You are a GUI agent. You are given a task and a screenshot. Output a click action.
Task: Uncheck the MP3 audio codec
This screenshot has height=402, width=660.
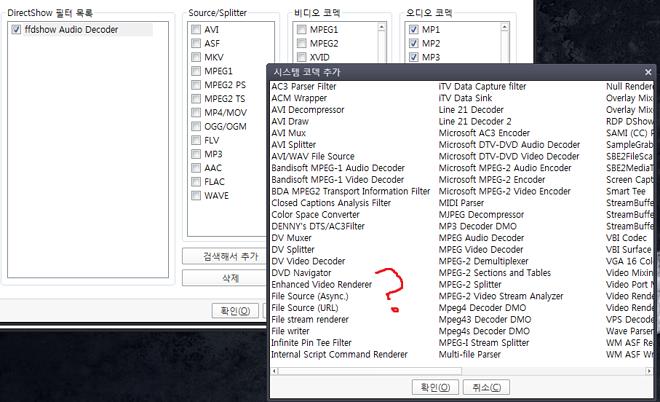coord(414,57)
